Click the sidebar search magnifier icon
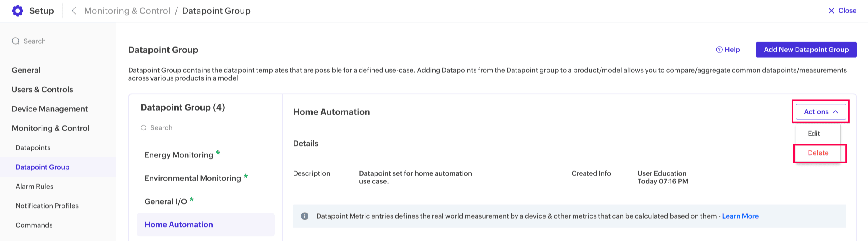868x241 pixels. [x=15, y=41]
